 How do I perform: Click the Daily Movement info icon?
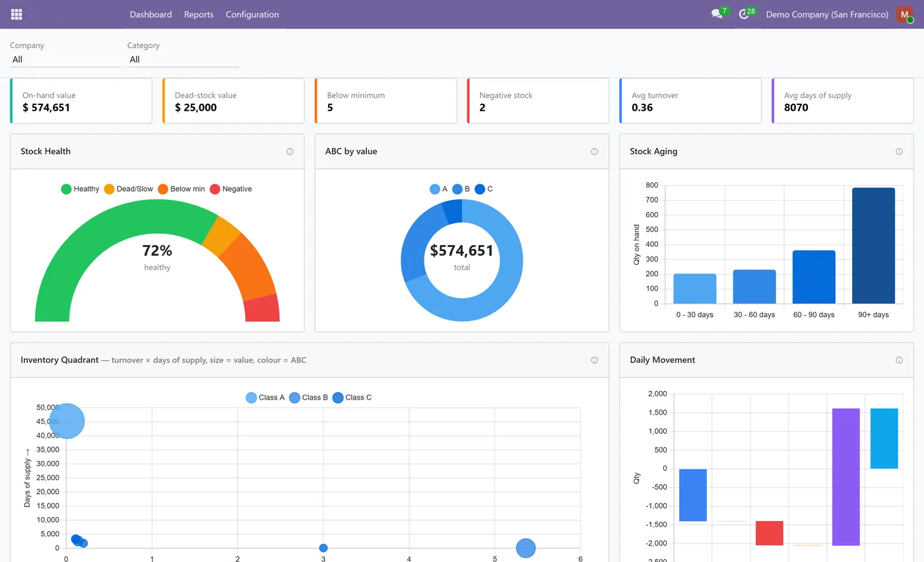[899, 360]
